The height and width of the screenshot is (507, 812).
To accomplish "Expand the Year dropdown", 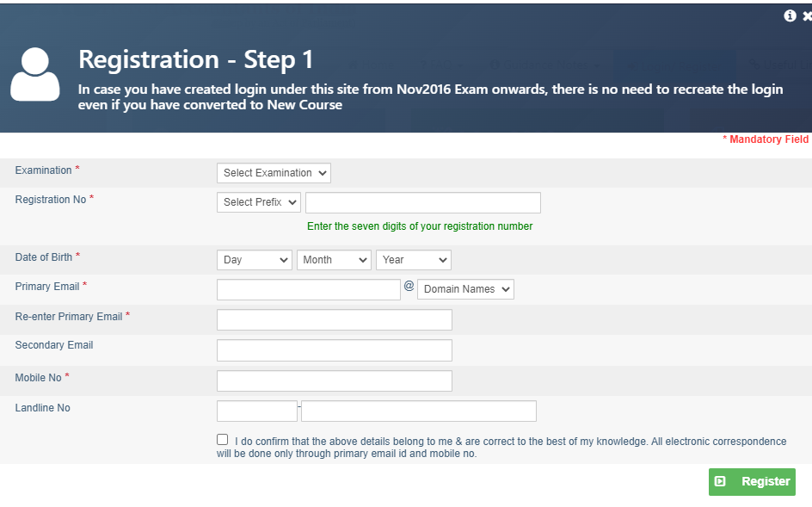I will point(414,260).
